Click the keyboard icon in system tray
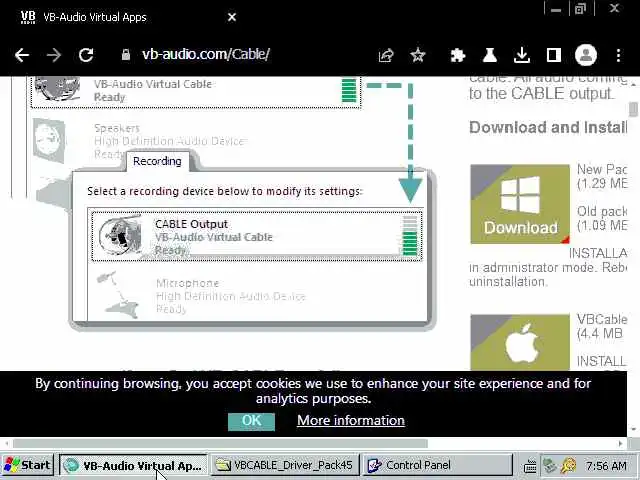This screenshot has width=640, height=480. click(x=530, y=466)
